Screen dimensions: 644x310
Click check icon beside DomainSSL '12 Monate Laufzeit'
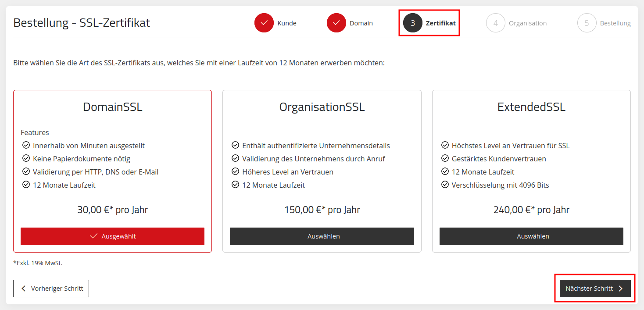(26, 185)
